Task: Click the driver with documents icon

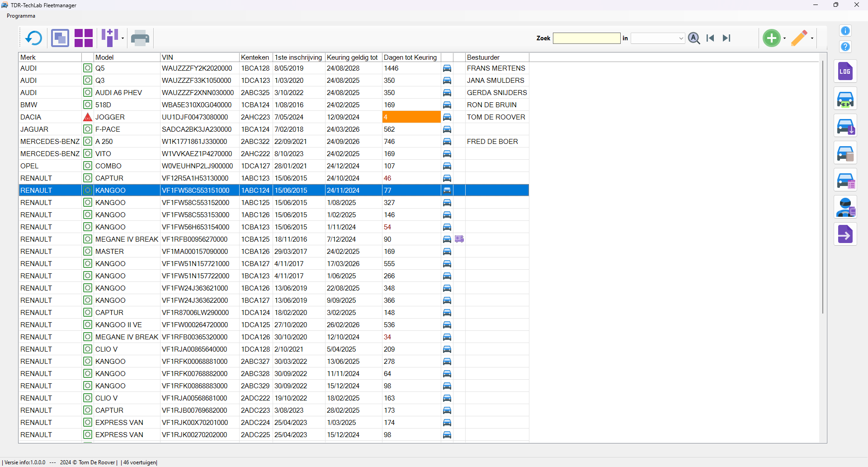Action: (845, 207)
